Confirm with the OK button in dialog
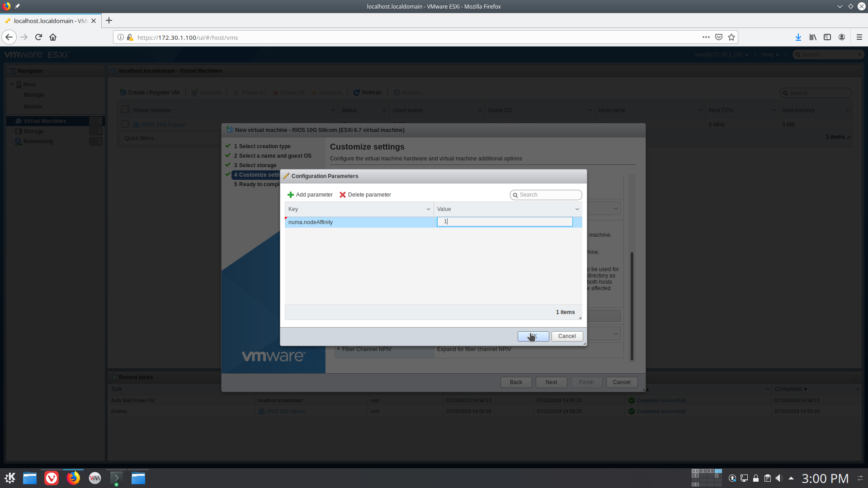 point(533,336)
